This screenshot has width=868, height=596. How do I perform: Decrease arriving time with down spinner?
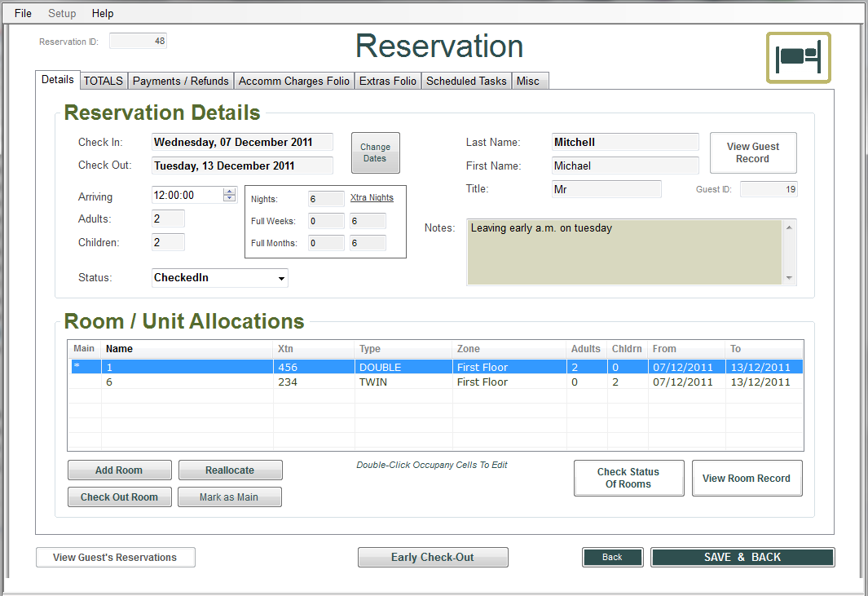point(230,199)
